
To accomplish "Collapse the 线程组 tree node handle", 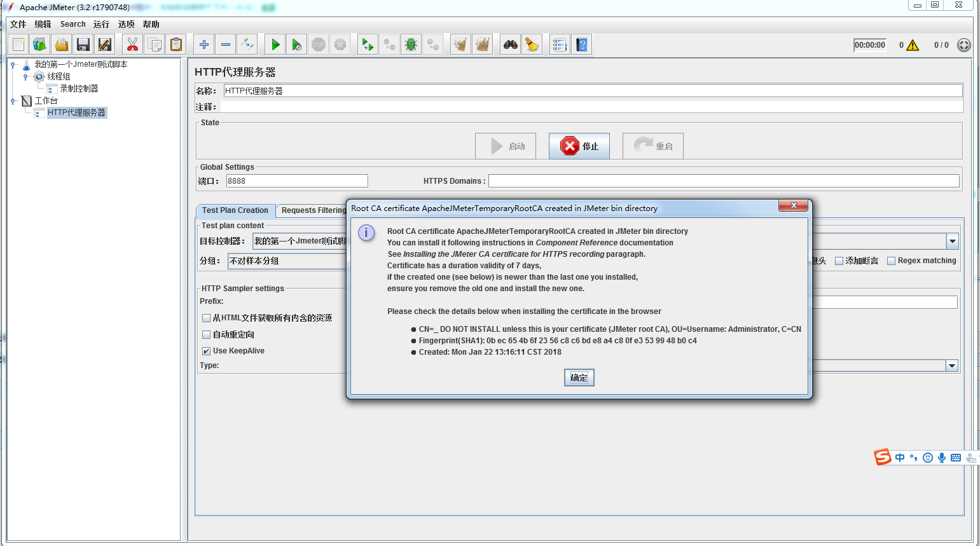I will (x=25, y=77).
